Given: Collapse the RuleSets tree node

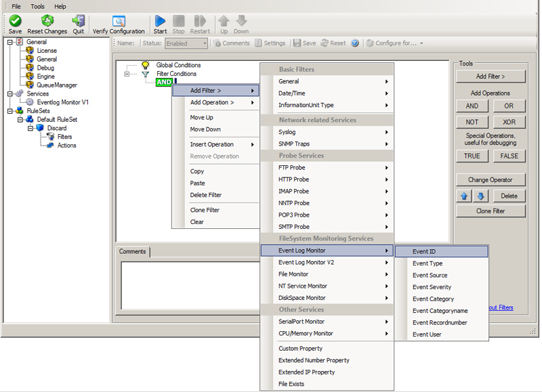Looking at the screenshot, I should pos(10,111).
